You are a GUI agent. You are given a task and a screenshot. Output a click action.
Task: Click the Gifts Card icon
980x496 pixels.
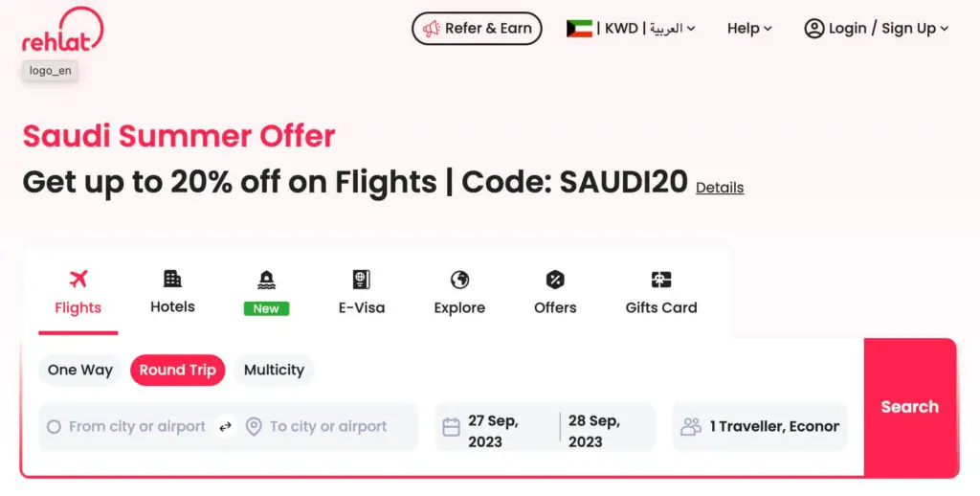(660, 280)
